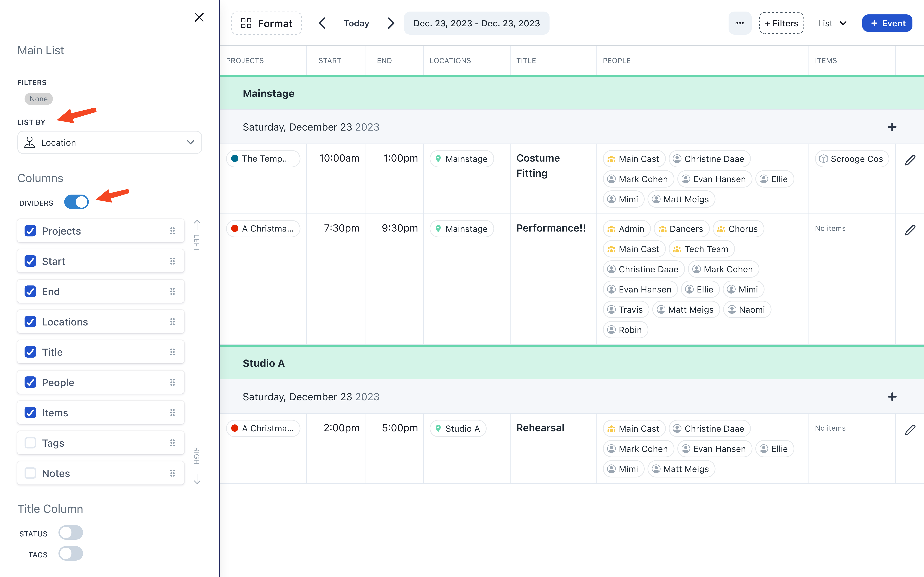Edit the Costume Fitting event with pencil icon
Screen dimensions: 924x577
coord(910,160)
